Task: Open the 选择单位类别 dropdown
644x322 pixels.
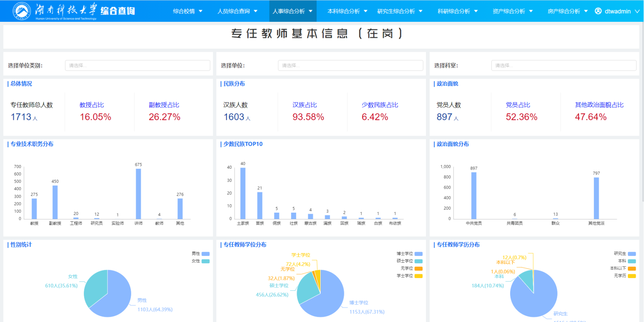Action: (137, 65)
